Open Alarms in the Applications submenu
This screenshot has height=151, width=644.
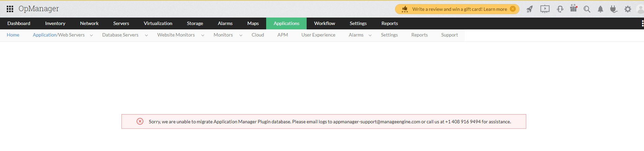356,35
